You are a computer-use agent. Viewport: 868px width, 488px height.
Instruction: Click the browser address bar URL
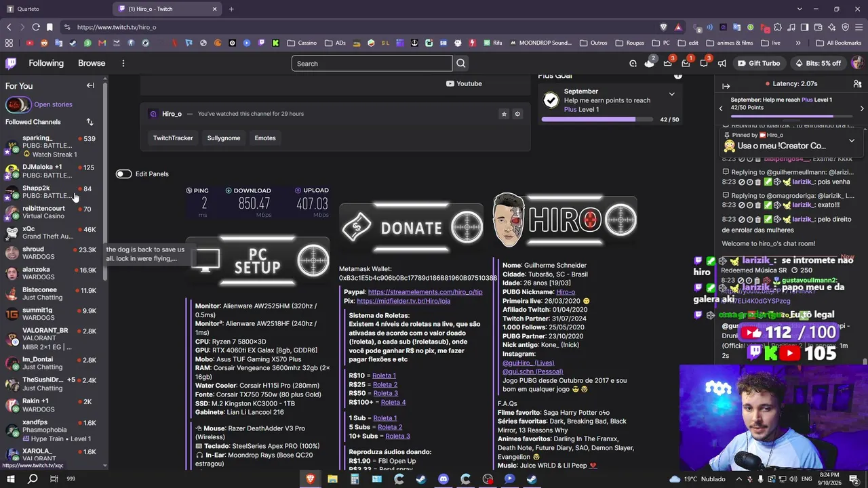click(x=117, y=27)
